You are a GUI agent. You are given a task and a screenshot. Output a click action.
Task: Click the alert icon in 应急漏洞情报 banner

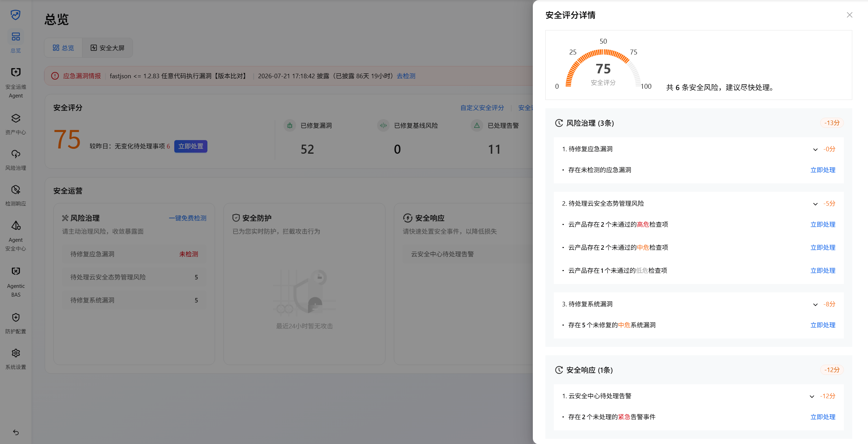pos(55,76)
